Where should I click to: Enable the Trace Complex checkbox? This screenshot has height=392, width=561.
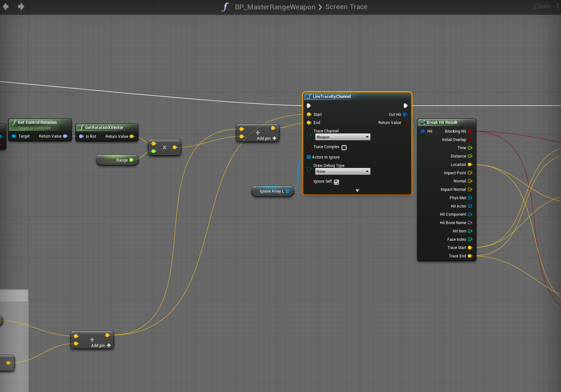pyautogui.click(x=344, y=147)
